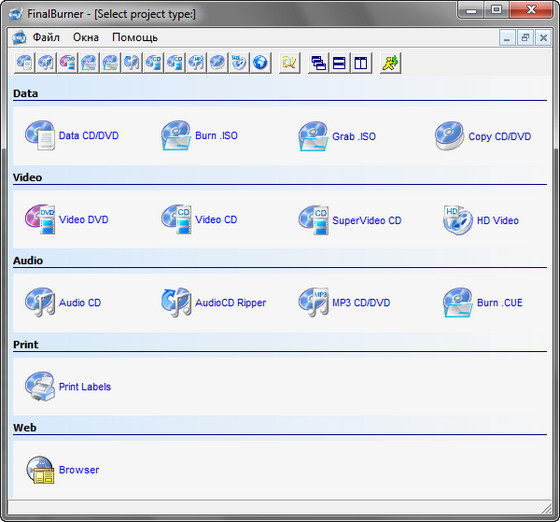Open the Окна menu
The height and width of the screenshot is (522, 560).
pos(86,37)
